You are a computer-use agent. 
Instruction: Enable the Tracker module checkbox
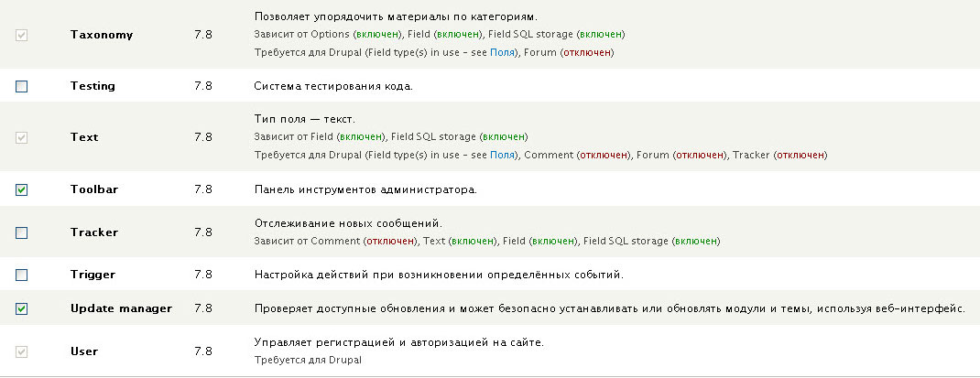pyautogui.click(x=22, y=232)
